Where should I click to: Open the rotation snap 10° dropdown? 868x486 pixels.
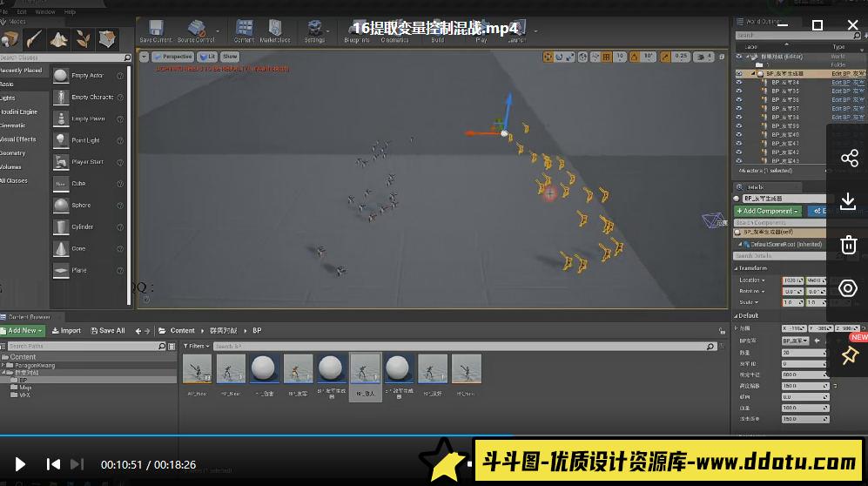point(649,57)
